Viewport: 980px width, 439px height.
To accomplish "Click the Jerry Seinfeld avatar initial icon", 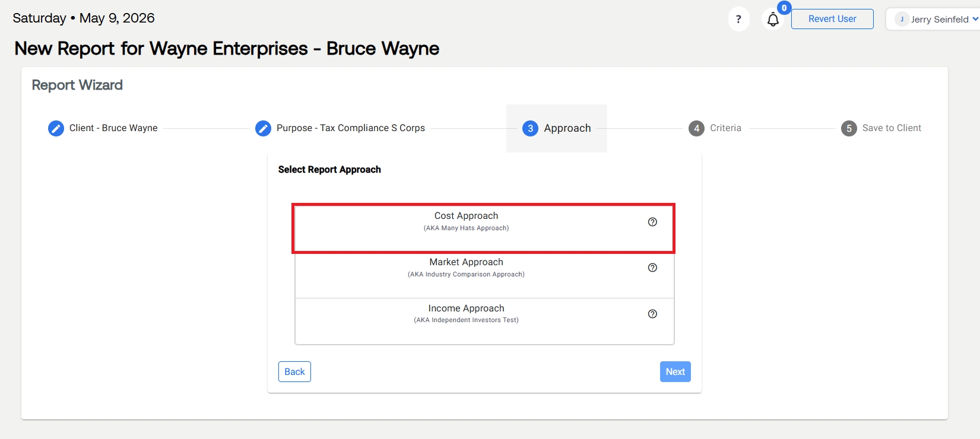I will coord(902,19).
